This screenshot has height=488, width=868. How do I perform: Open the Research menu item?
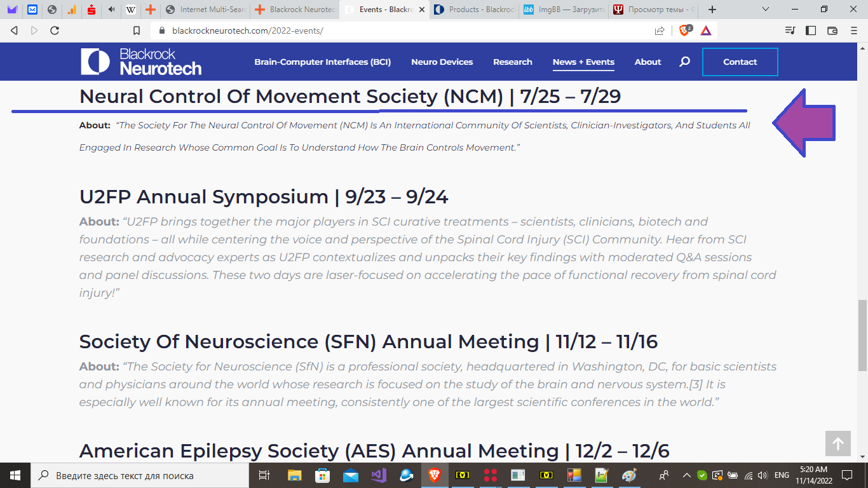[x=513, y=62]
